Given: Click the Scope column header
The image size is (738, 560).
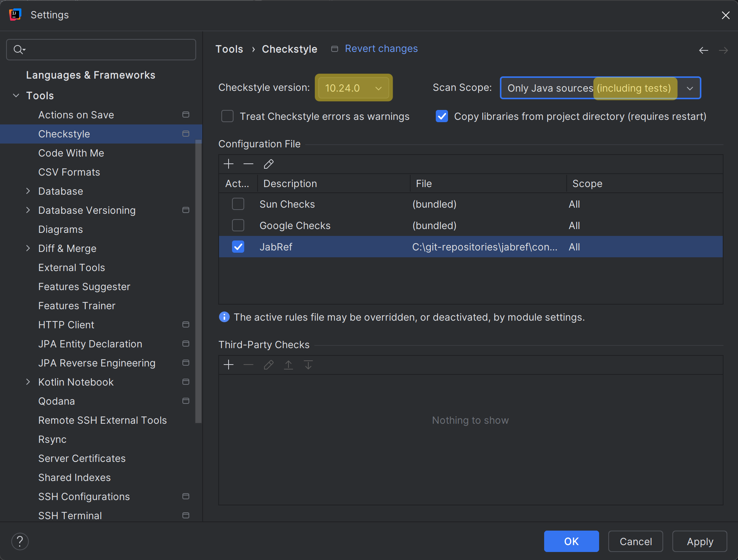Looking at the screenshot, I should click(x=645, y=184).
